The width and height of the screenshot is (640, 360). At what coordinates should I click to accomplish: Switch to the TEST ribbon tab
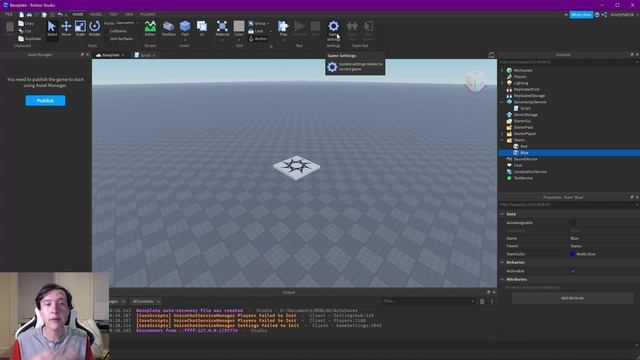(x=113, y=14)
